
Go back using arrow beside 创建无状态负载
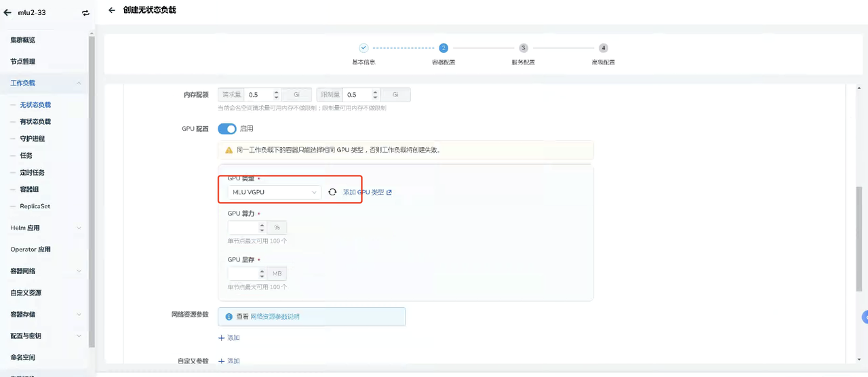112,10
